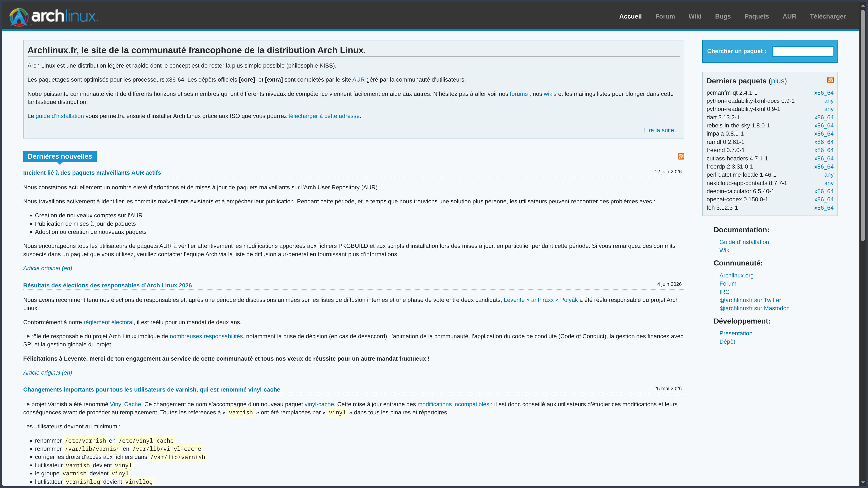The height and width of the screenshot is (488, 868).
Task: Go to the Accueil nav item
Action: coord(630,16)
